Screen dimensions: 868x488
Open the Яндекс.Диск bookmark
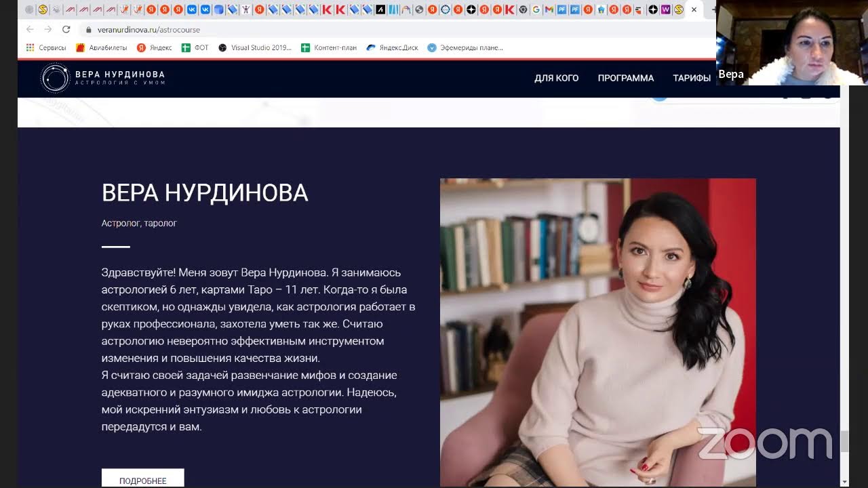393,47
